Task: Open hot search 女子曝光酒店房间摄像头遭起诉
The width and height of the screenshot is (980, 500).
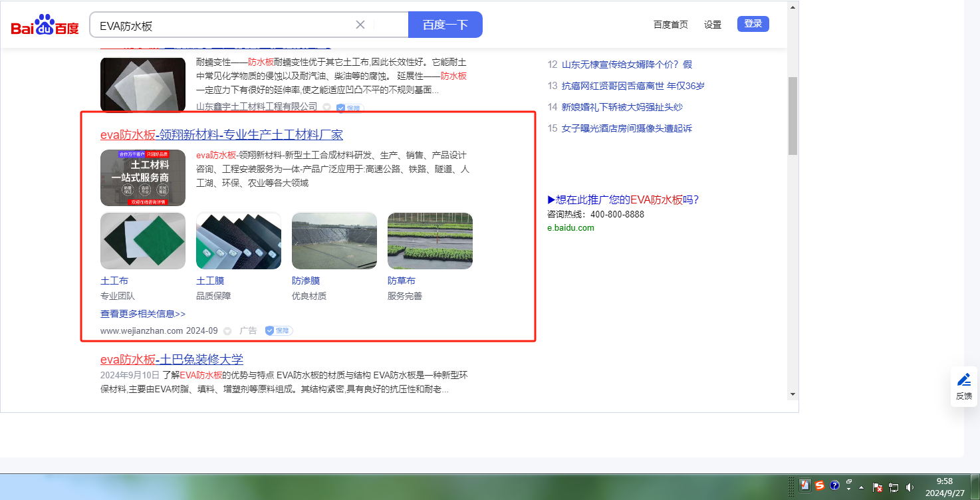Action: tap(627, 128)
